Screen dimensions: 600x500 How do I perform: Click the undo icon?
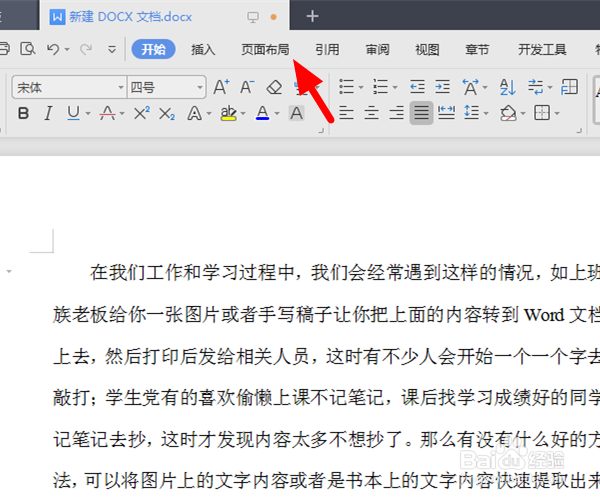tap(53, 49)
